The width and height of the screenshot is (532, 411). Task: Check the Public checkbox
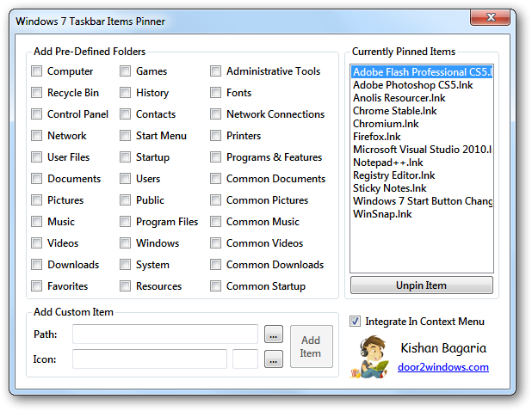tap(125, 199)
